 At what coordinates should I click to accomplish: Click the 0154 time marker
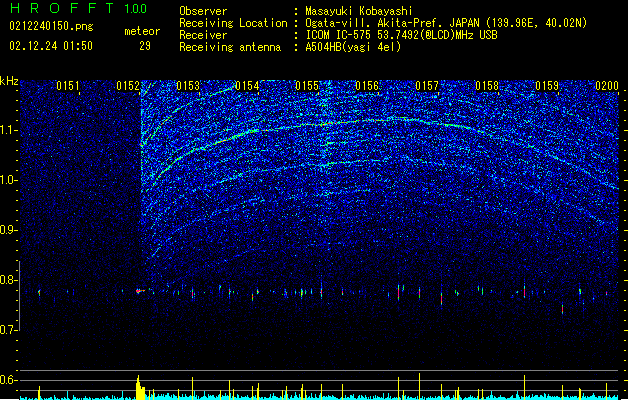coord(248,86)
